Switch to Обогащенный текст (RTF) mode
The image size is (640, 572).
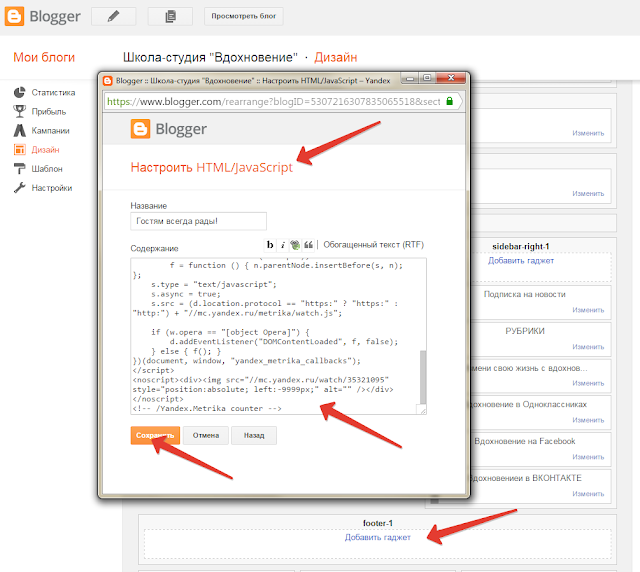373,245
